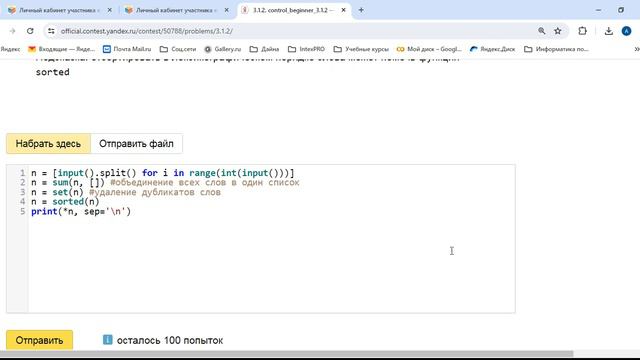Image resolution: width=640 pixels, height=360 pixels.
Task: Click the horizontal scrollbar at page bottom
Action: click(x=287, y=353)
